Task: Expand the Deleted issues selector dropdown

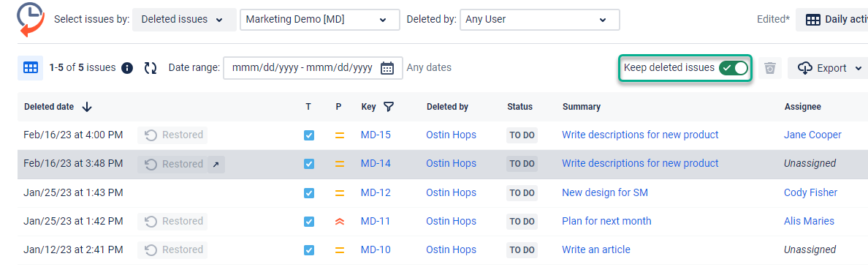Action: 184,19
